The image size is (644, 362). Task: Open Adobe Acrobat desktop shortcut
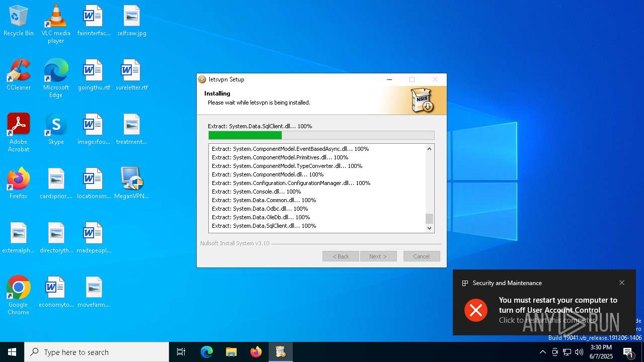click(19, 133)
